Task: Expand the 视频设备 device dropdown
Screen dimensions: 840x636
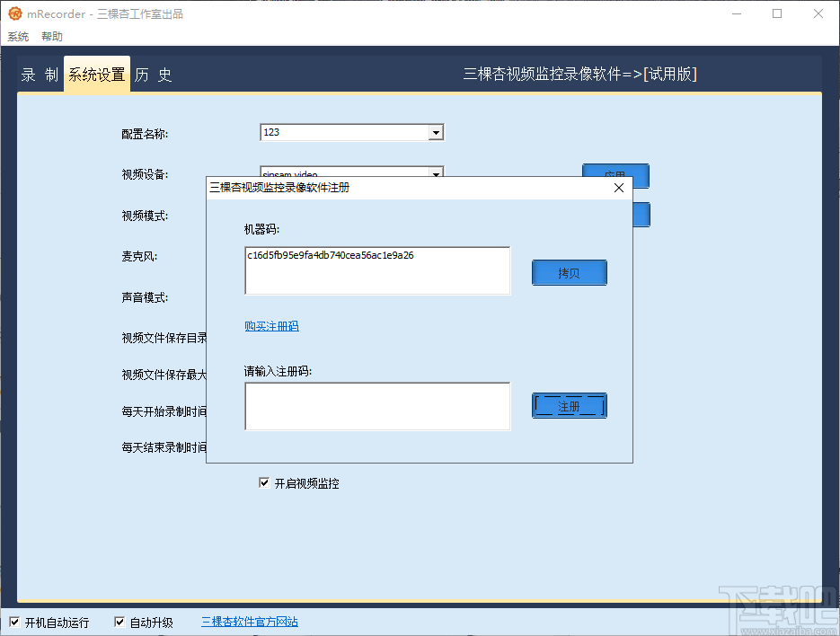Action: coord(437,173)
